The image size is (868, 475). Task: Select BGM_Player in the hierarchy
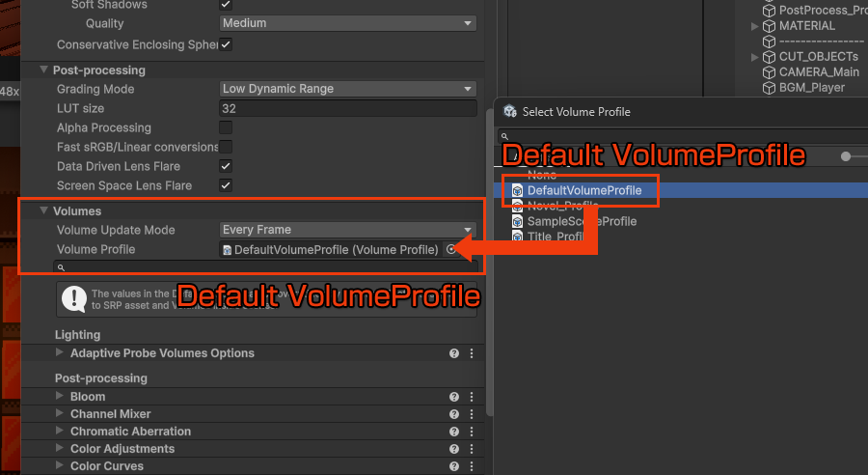click(811, 88)
